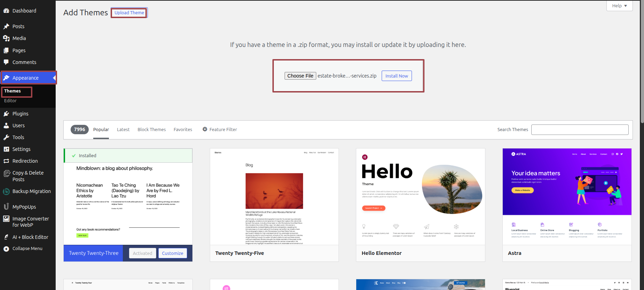Click the Posts pushpin icon
Image resolution: width=644 pixels, height=290 pixels.
coord(6,26)
